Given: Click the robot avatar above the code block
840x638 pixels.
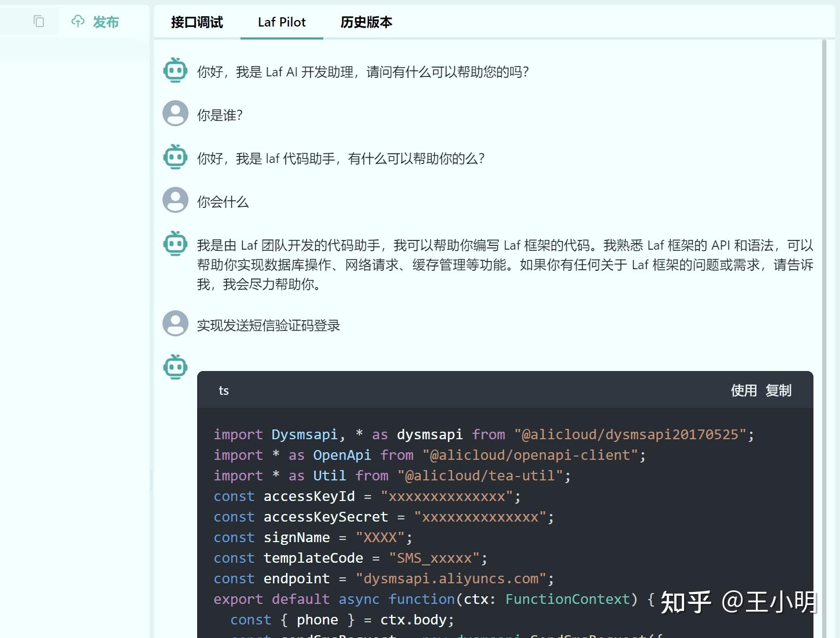Looking at the screenshot, I should [x=174, y=366].
